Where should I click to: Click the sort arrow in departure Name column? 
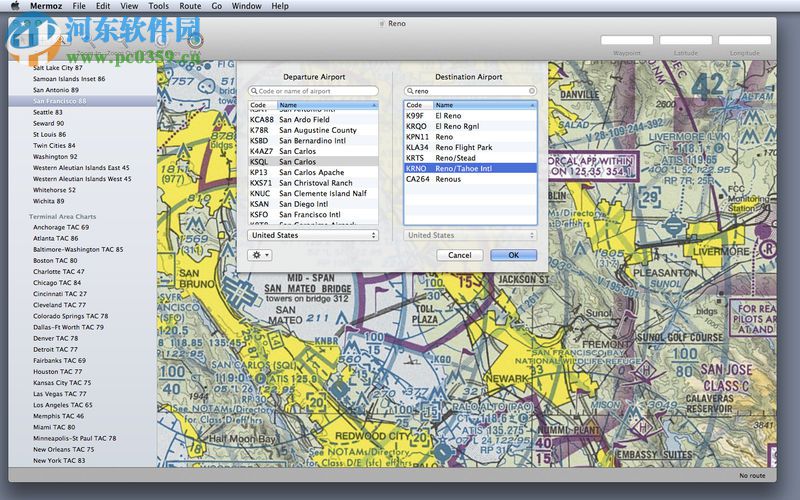(x=374, y=105)
